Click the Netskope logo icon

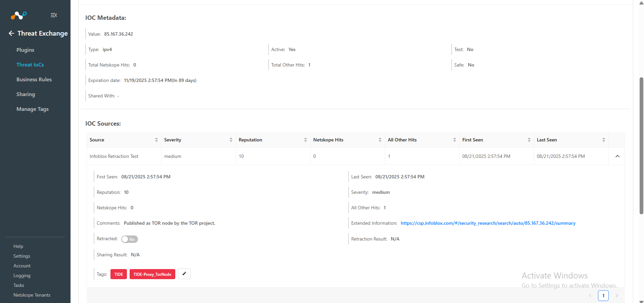[x=18, y=15]
